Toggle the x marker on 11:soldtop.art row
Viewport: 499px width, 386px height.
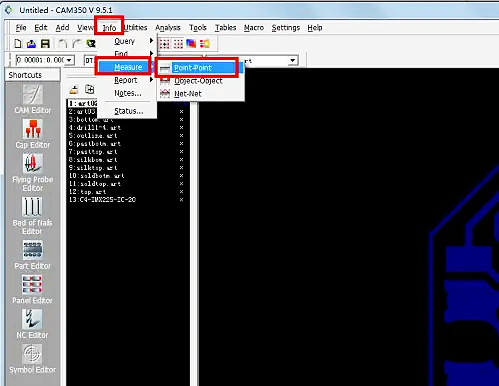pyautogui.click(x=181, y=183)
